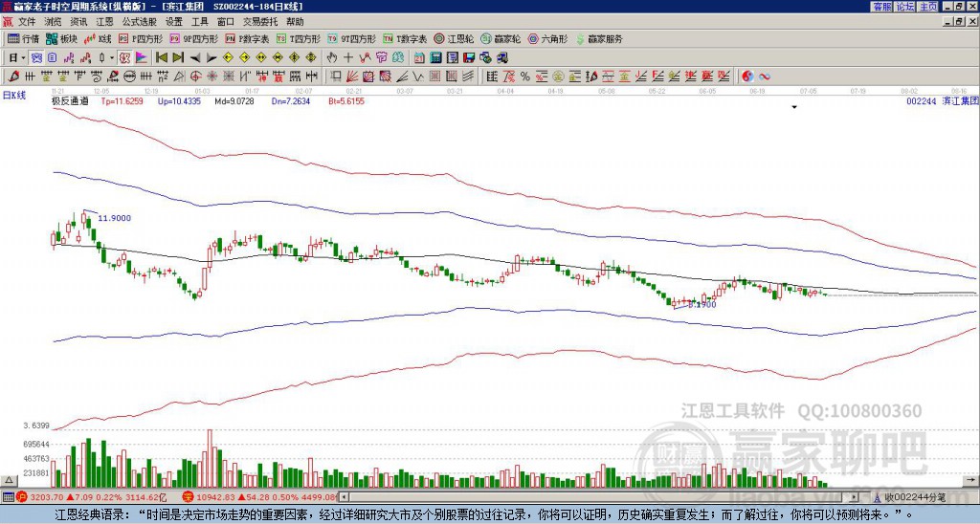
Task: Click the 极反通道 indicator label
Action: [x=70, y=100]
